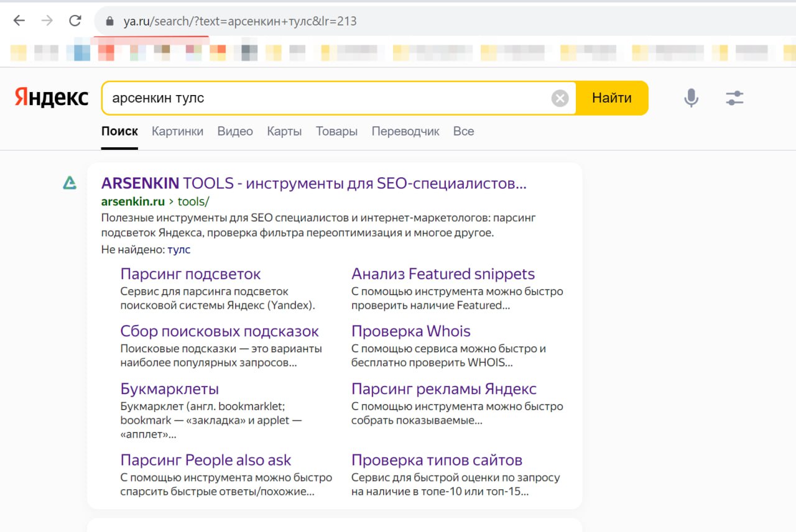Image resolution: width=796 pixels, height=532 pixels.
Task: Open Проверка типов сайтов sitelink
Action: tap(437, 461)
